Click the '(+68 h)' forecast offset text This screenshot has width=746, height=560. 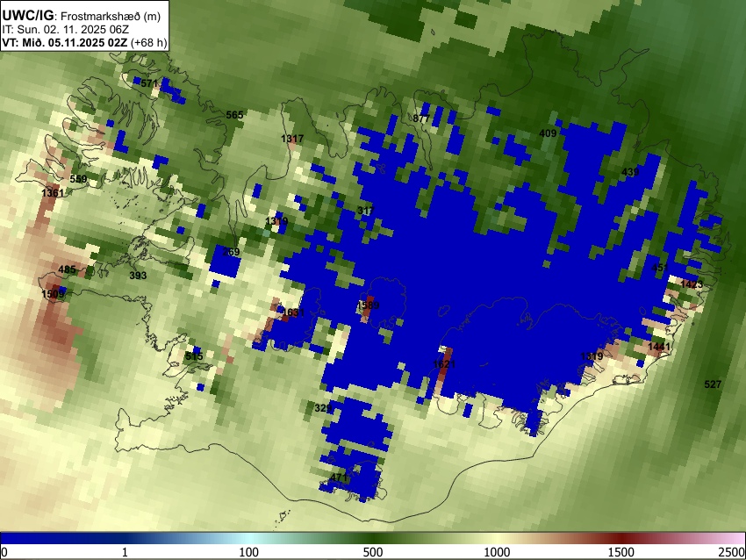[148, 42]
